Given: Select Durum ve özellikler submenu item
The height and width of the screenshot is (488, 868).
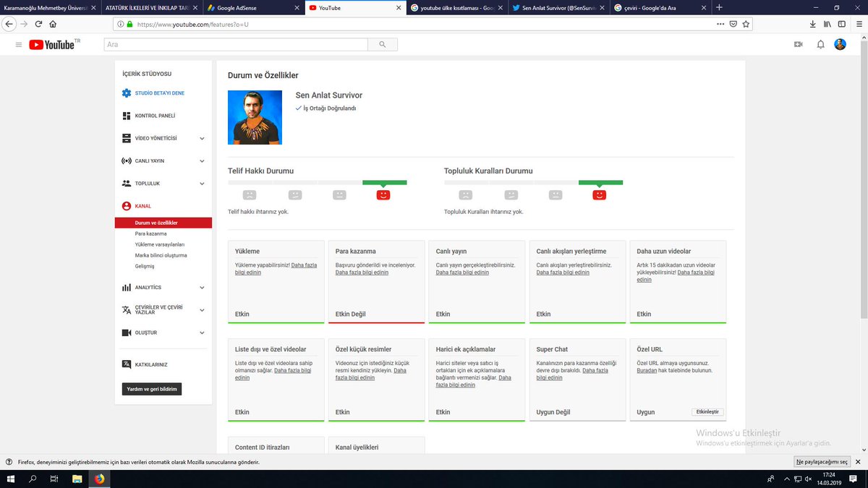Looking at the screenshot, I should click(x=163, y=223).
